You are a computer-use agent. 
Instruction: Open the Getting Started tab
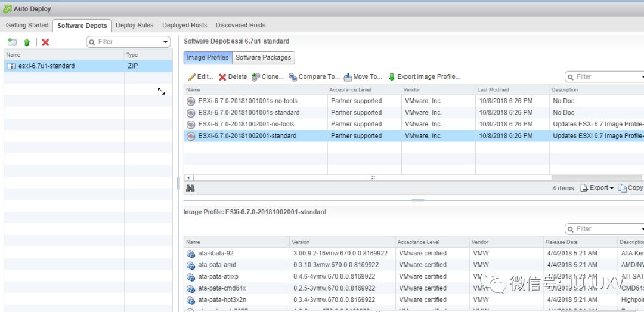[x=27, y=25]
